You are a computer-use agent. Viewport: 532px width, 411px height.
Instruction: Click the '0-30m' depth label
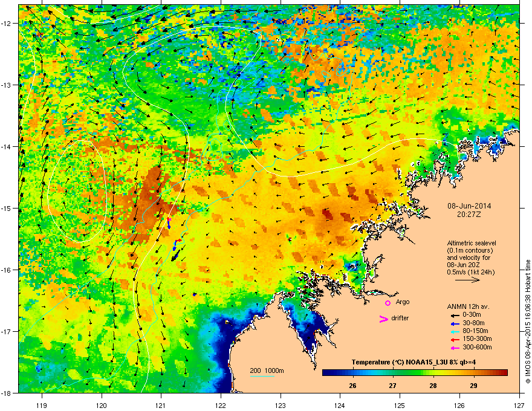click(472, 315)
